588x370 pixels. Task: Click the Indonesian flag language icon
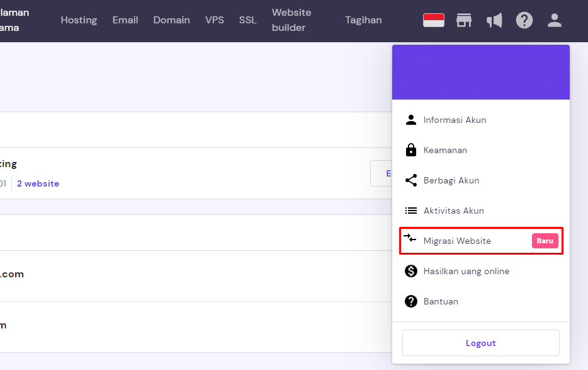(x=433, y=20)
